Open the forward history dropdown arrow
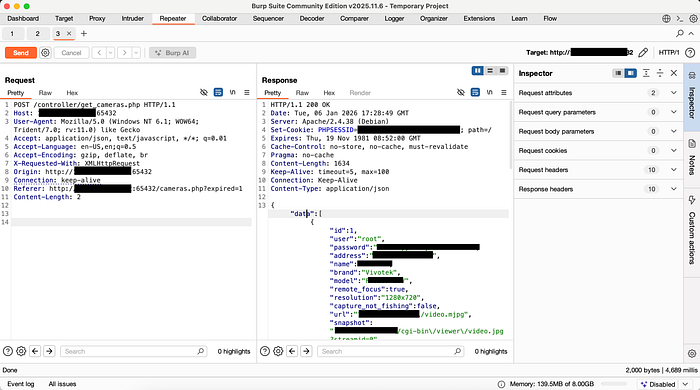Viewport: 700px width, 390px height. tap(136, 53)
